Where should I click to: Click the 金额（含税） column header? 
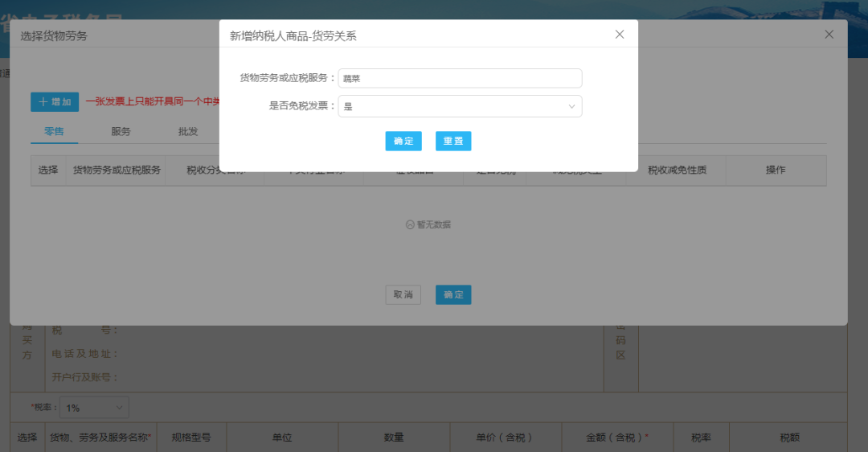618,438
